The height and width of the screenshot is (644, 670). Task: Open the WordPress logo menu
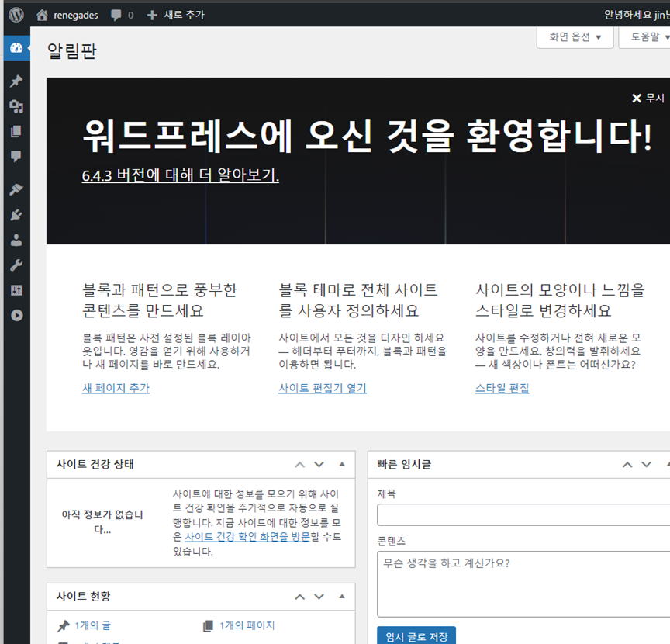(x=16, y=15)
